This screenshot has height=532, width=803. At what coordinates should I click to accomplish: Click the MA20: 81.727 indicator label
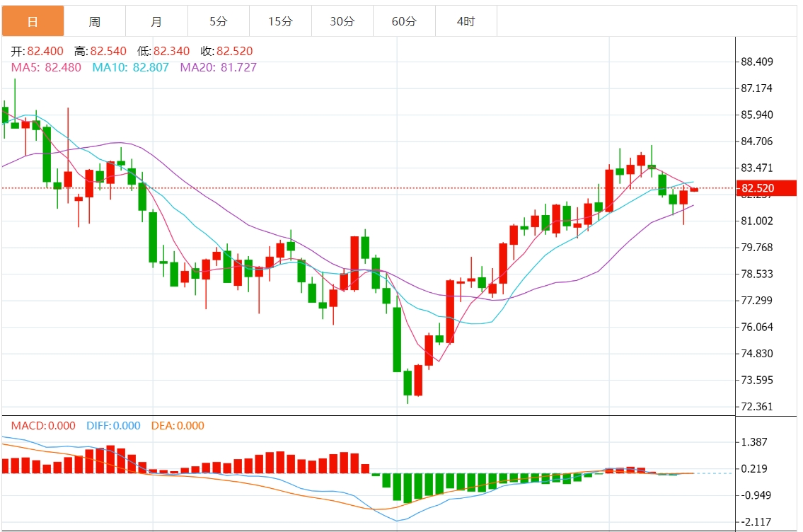click(219, 68)
